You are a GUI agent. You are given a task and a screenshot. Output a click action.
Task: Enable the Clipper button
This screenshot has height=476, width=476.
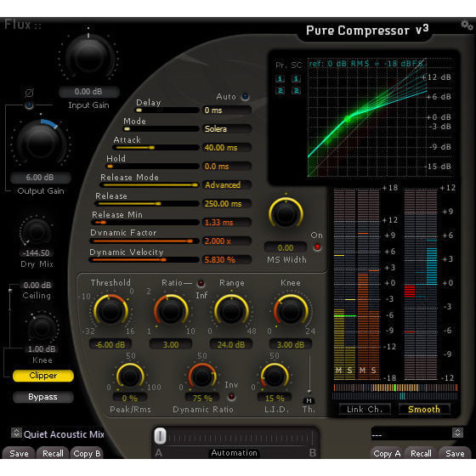[x=43, y=376]
